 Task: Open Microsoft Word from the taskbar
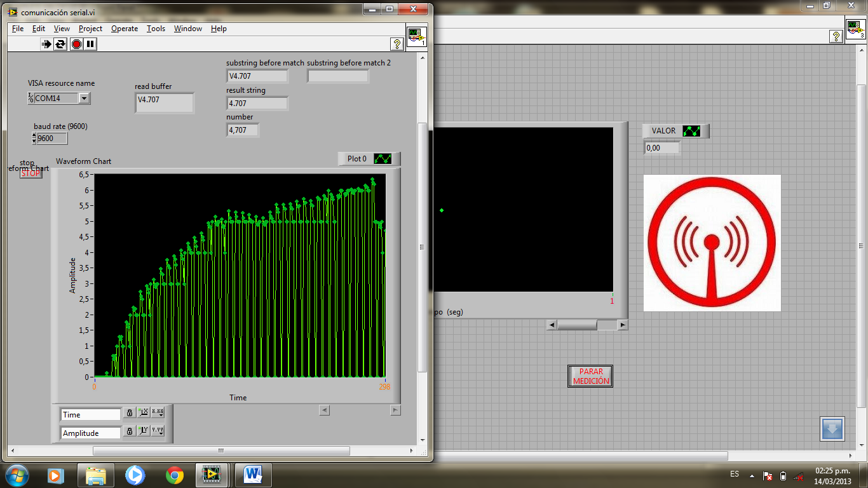pos(253,475)
